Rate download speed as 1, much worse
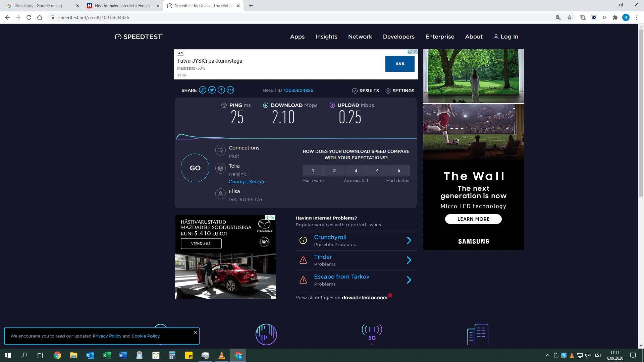 click(313, 170)
